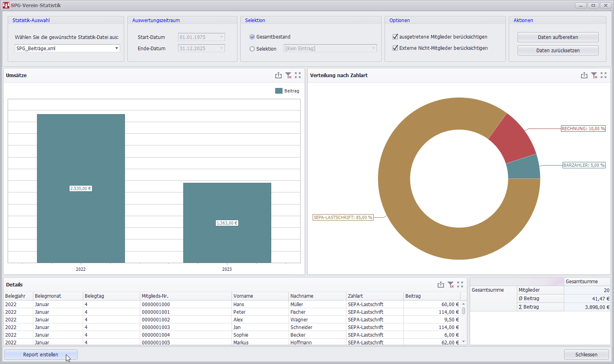Image resolution: width=614 pixels, height=364 pixels.
Task: Maximize the Details table panel
Action: (x=460, y=284)
